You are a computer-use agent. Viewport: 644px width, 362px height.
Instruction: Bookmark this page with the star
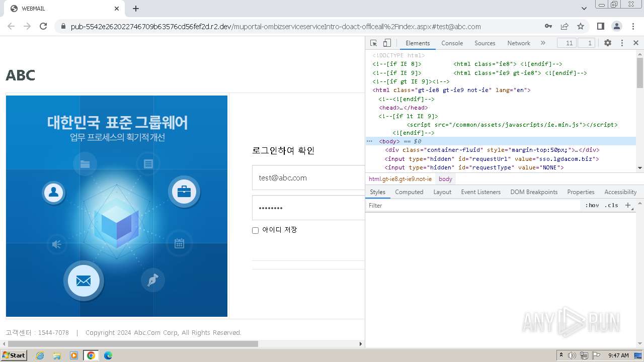pyautogui.click(x=581, y=26)
